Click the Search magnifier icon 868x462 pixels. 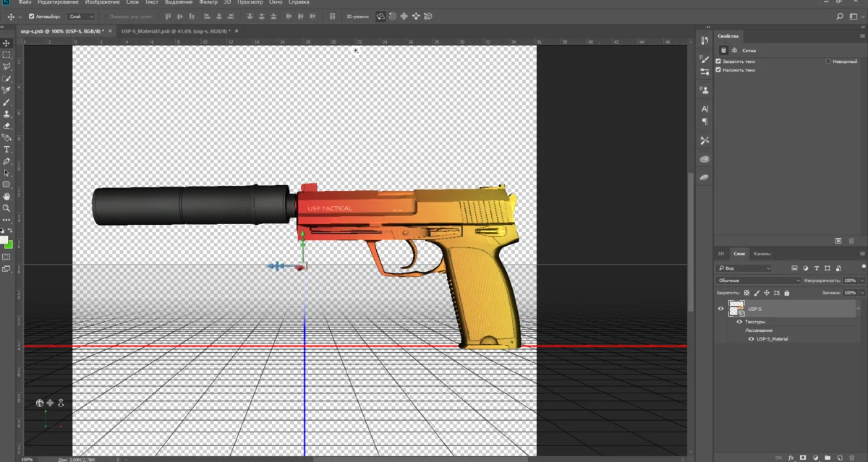[x=840, y=16]
